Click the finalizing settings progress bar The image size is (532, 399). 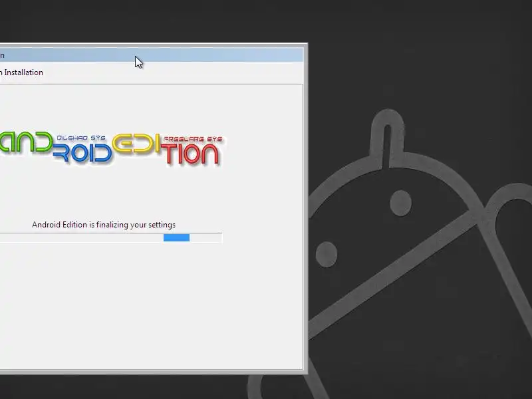(x=111, y=238)
